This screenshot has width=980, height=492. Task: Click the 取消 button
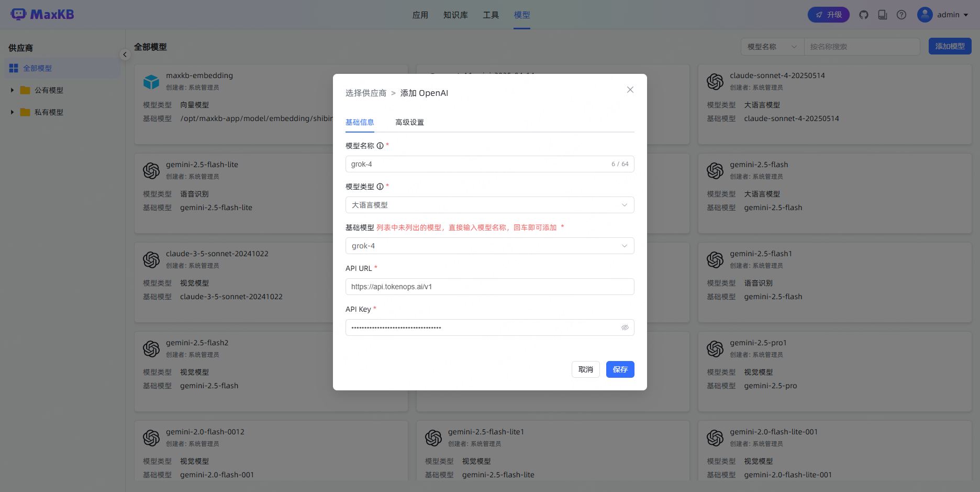586,369
